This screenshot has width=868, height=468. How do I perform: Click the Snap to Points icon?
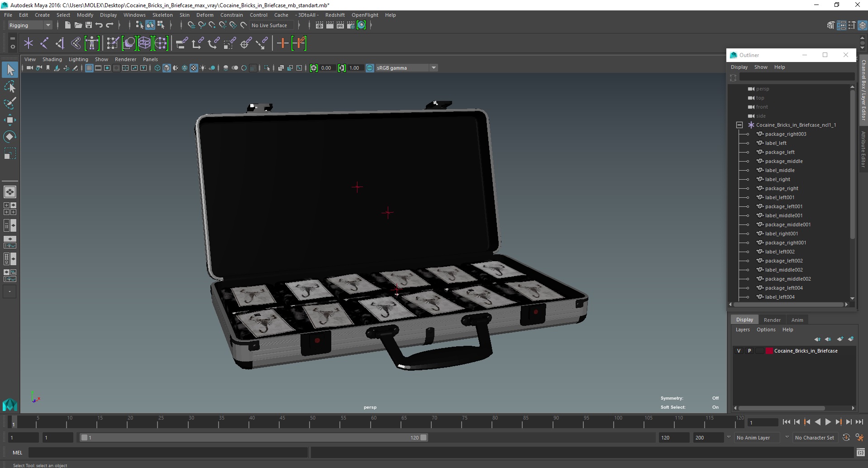pyautogui.click(x=212, y=25)
